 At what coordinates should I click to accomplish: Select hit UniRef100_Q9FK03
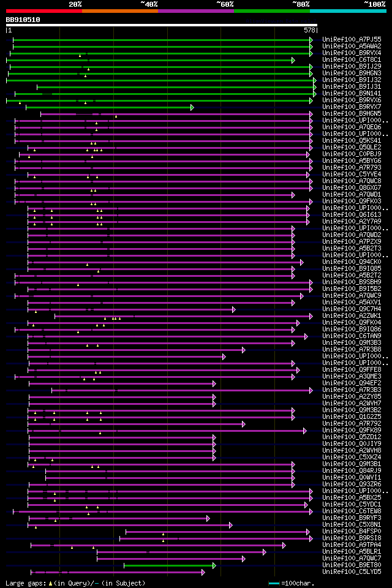pyautogui.click(x=352, y=202)
